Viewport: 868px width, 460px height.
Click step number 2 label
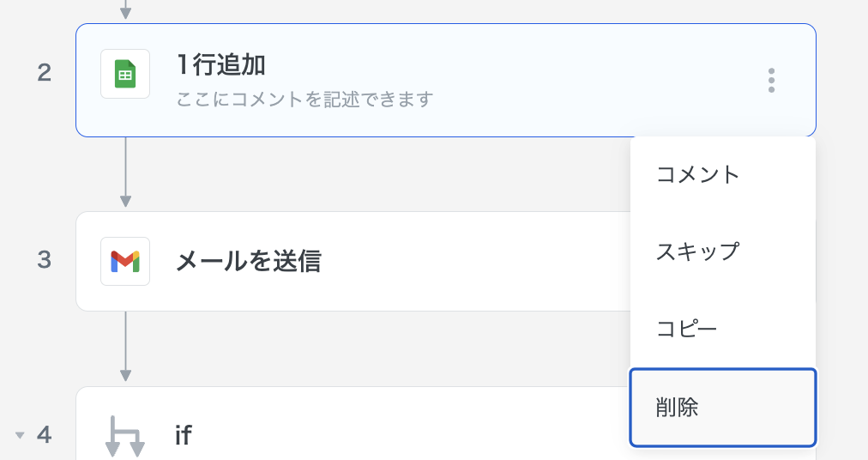45,73
